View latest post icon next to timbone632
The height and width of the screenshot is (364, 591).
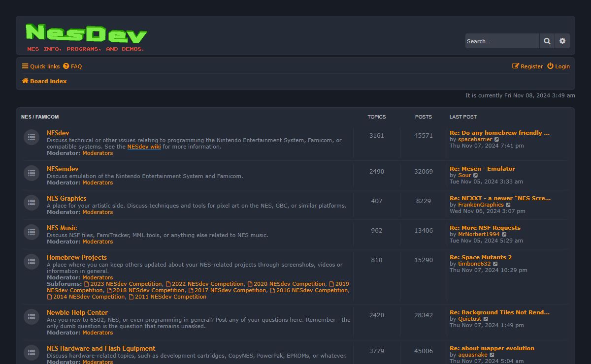[495, 264]
